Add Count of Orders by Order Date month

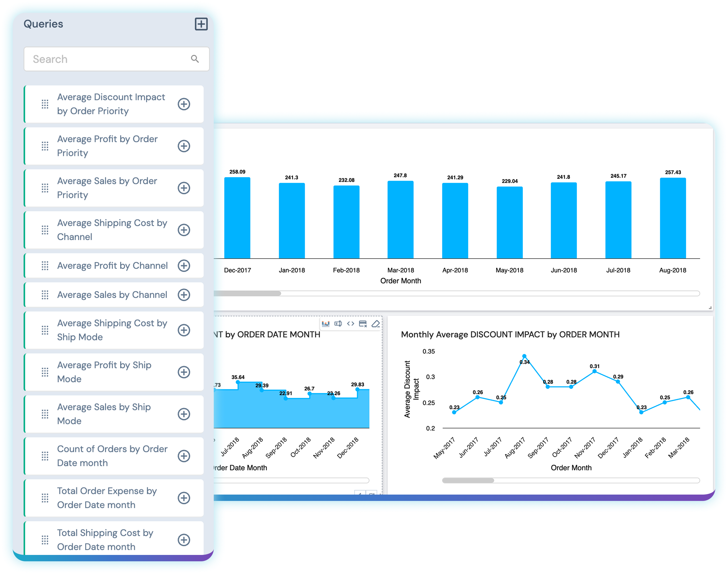tap(184, 456)
